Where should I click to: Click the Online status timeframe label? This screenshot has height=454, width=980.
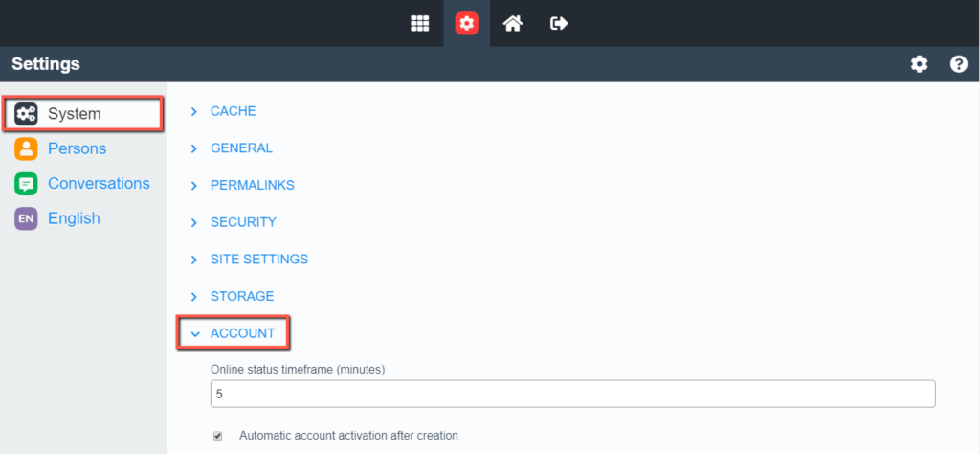298,370
